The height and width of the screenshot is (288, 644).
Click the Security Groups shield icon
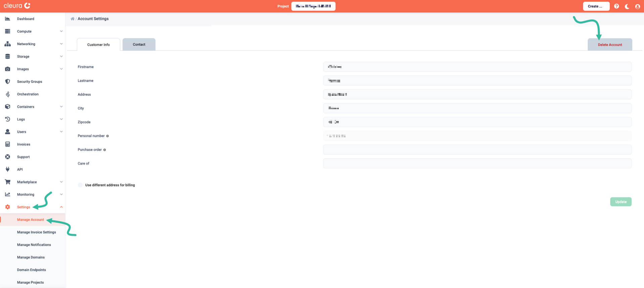pyautogui.click(x=7, y=81)
